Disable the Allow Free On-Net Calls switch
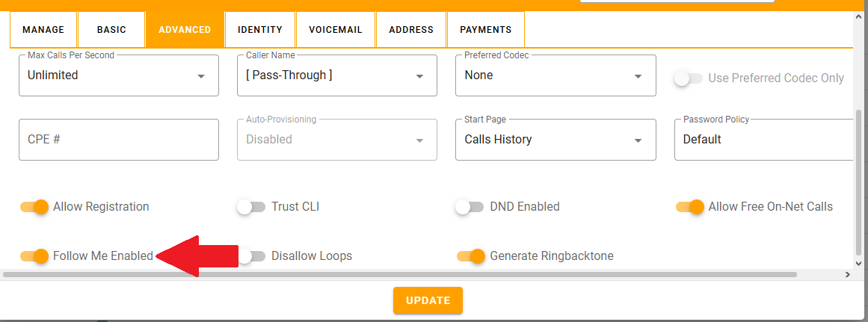Screen dimensions: 868x322 690,207
